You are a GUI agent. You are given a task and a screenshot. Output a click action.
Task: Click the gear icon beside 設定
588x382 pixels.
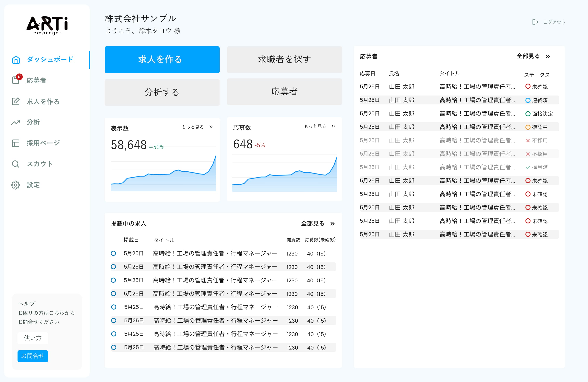(x=15, y=185)
